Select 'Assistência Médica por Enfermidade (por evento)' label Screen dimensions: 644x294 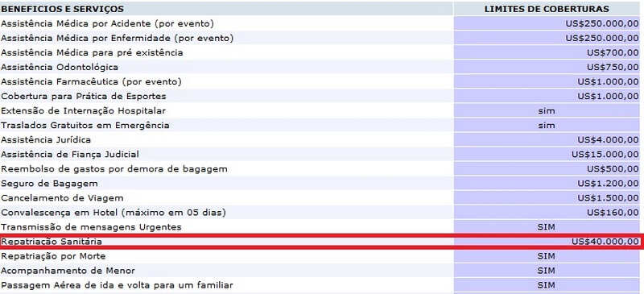point(118,38)
